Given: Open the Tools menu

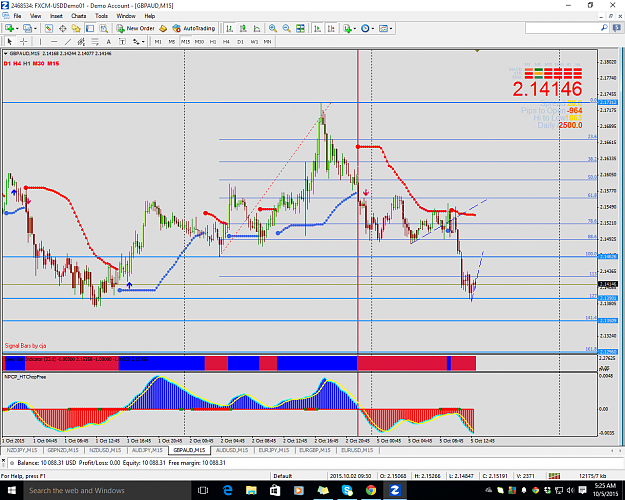Looking at the screenshot, I should click(101, 16).
